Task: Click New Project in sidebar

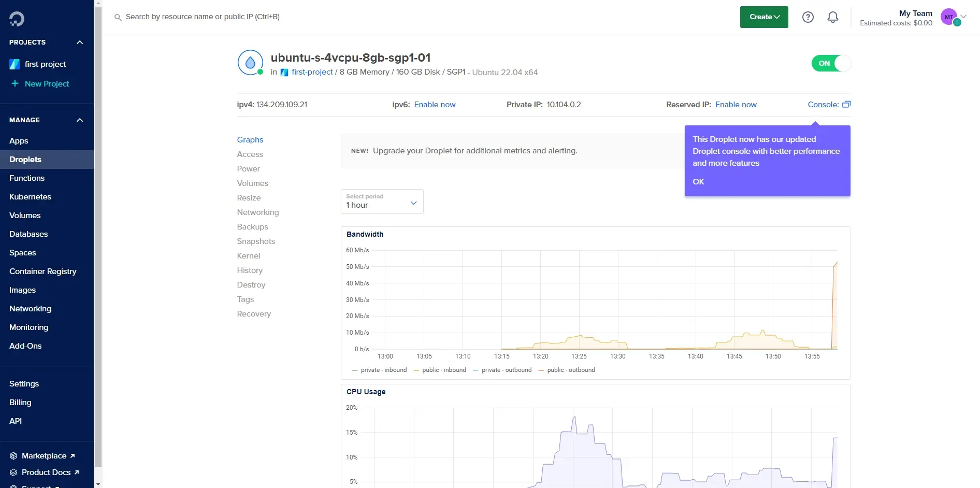Action: click(x=47, y=83)
